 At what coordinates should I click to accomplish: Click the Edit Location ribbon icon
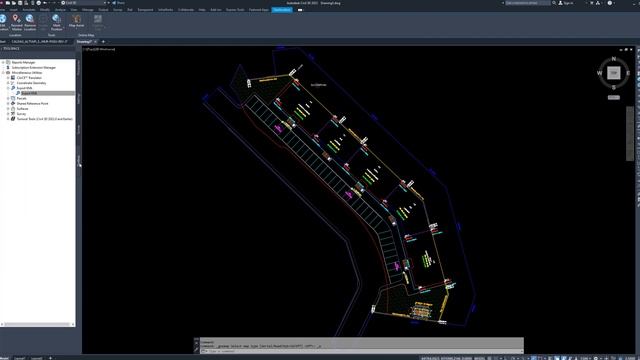point(3,22)
